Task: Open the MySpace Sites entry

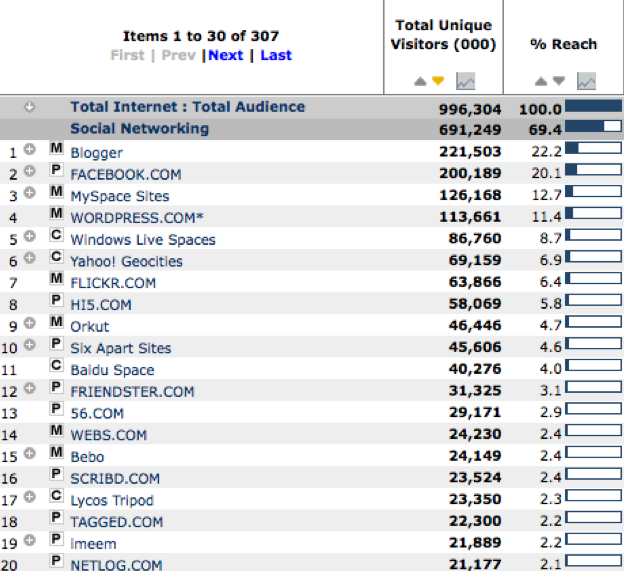Action: [120, 196]
